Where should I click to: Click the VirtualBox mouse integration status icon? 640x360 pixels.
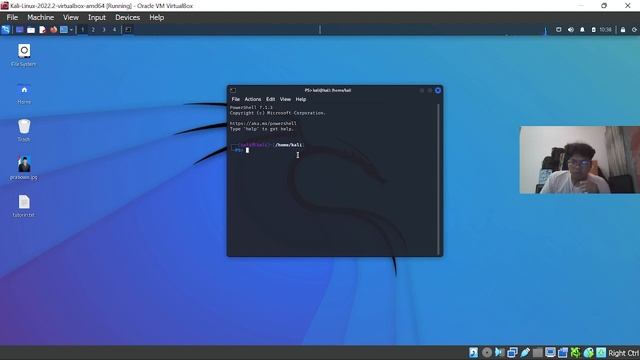(x=589, y=353)
